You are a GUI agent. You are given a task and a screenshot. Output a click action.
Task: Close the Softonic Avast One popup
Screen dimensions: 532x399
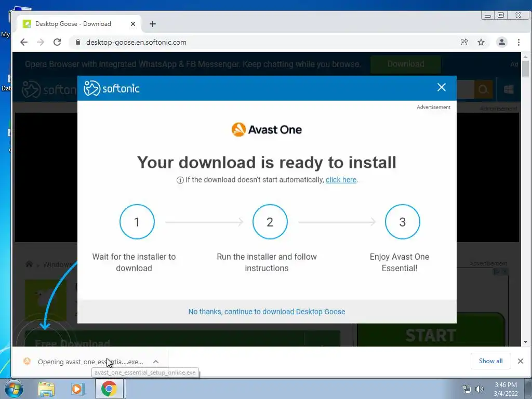[442, 87]
